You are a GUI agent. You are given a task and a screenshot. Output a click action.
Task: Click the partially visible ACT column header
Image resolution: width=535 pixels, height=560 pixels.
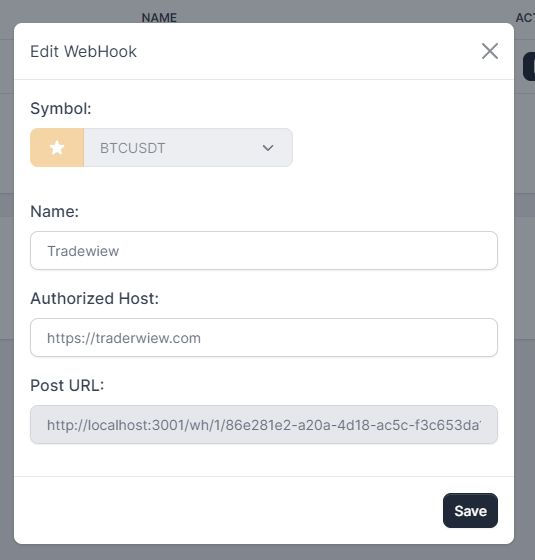point(525,18)
